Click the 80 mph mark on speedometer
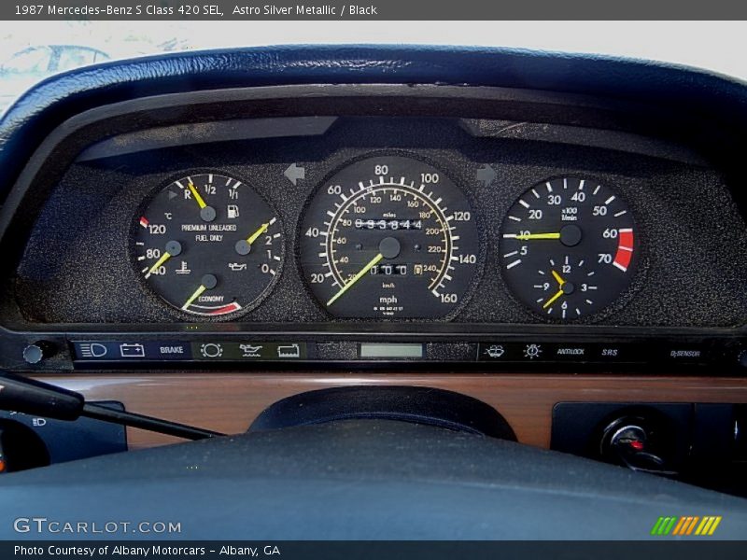This screenshot has height=560, width=747. pos(381,170)
